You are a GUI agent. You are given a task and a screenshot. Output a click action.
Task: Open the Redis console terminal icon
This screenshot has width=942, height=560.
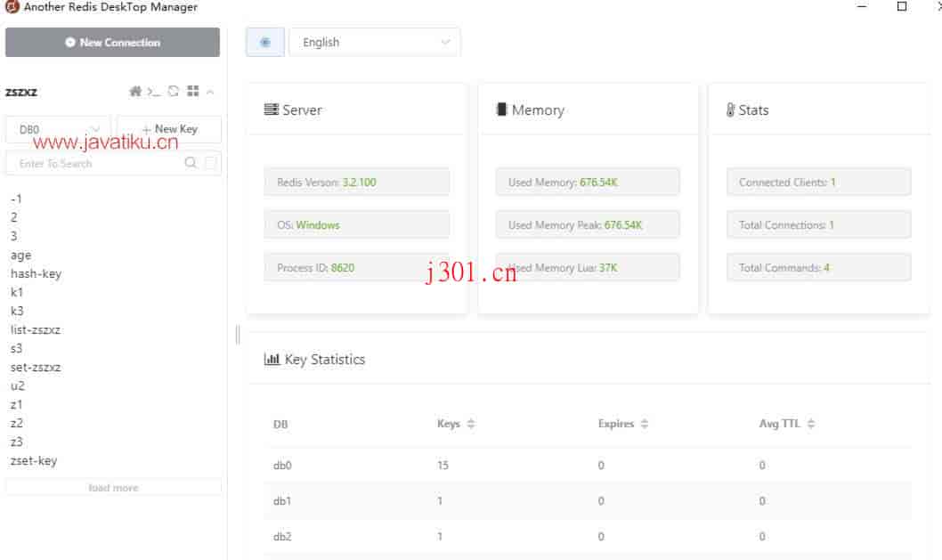pos(154,92)
